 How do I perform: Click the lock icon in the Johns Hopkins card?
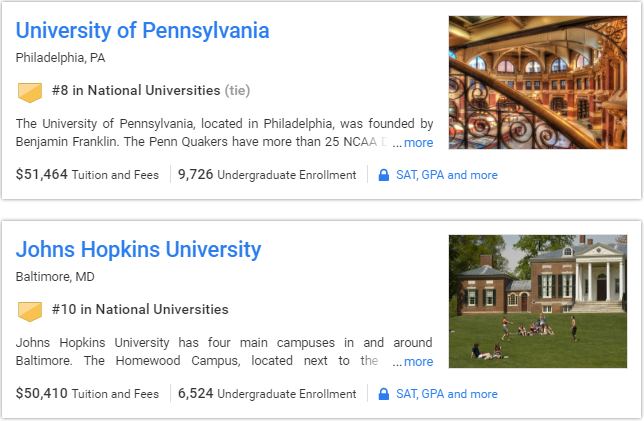pyautogui.click(x=383, y=394)
